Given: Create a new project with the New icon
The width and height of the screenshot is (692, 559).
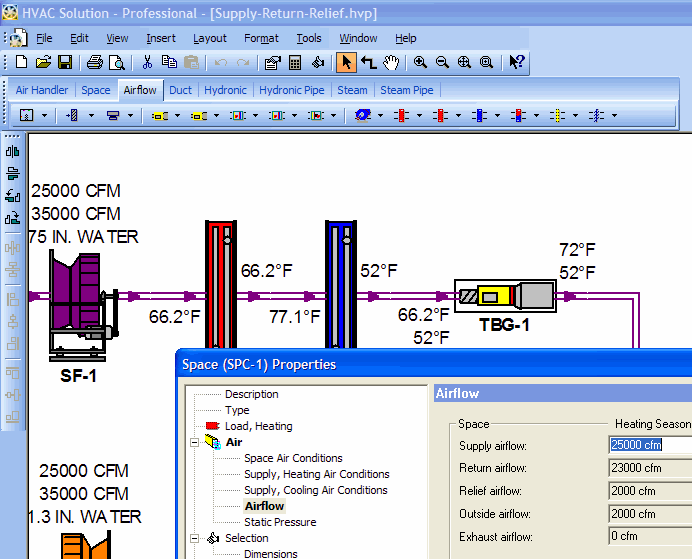Looking at the screenshot, I should [x=21, y=62].
